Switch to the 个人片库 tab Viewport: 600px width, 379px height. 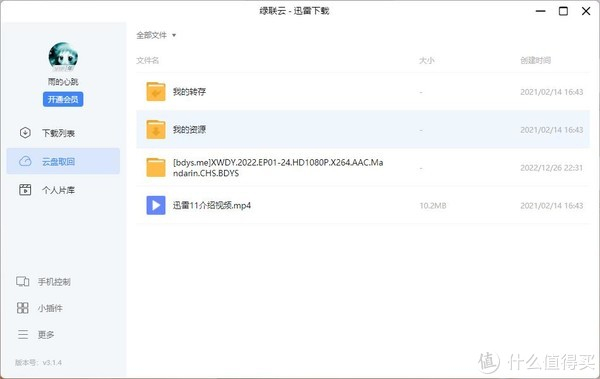tap(63, 190)
